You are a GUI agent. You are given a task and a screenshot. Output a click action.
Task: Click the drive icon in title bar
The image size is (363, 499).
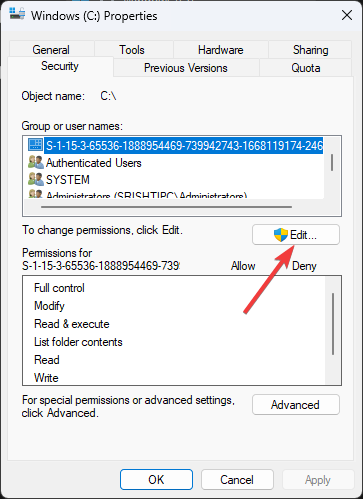(x=17, y=14)
